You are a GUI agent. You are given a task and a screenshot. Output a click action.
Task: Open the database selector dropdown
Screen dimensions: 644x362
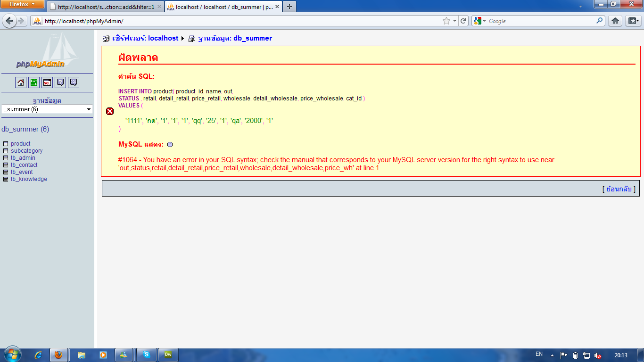point(47,109)
